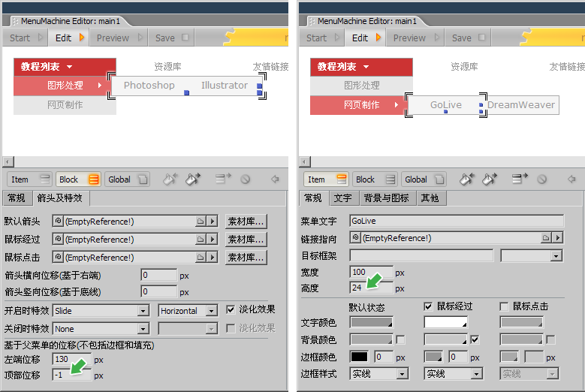Click the 高度 field showing 24

[372, 288]
